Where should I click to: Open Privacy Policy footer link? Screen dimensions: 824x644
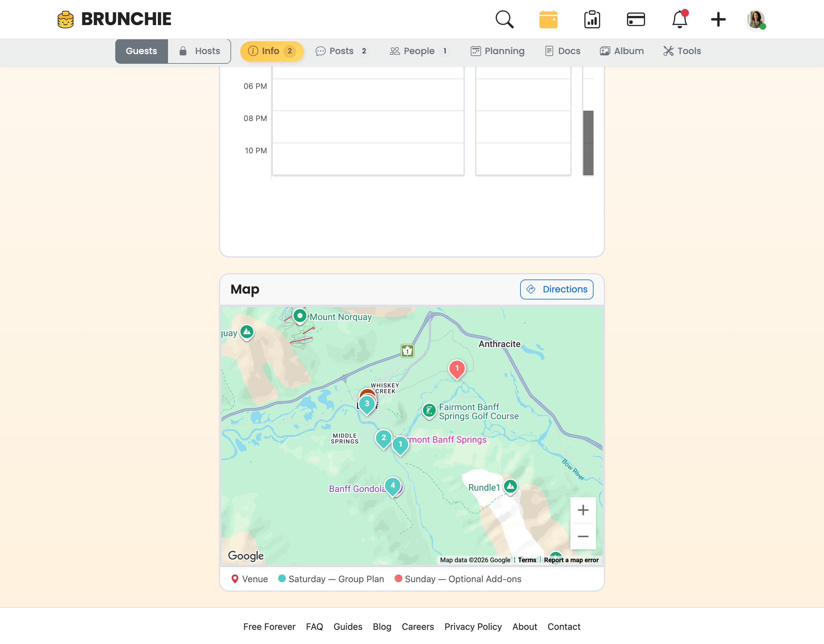tap(473, 627)
